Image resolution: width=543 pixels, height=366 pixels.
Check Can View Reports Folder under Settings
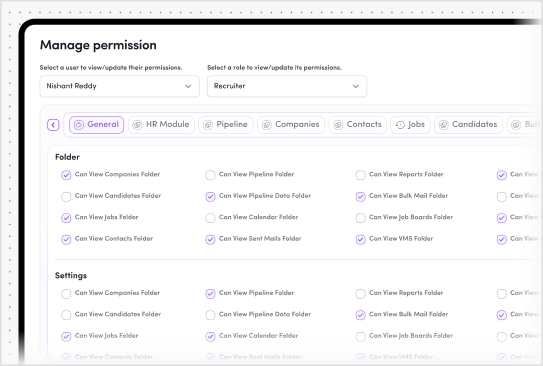[x=360, y=294]
